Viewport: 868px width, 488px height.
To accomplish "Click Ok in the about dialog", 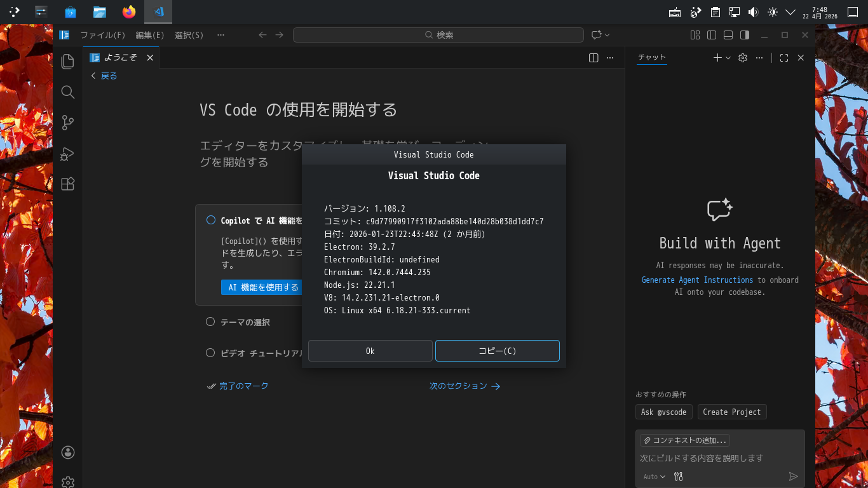I will [370, 351].
